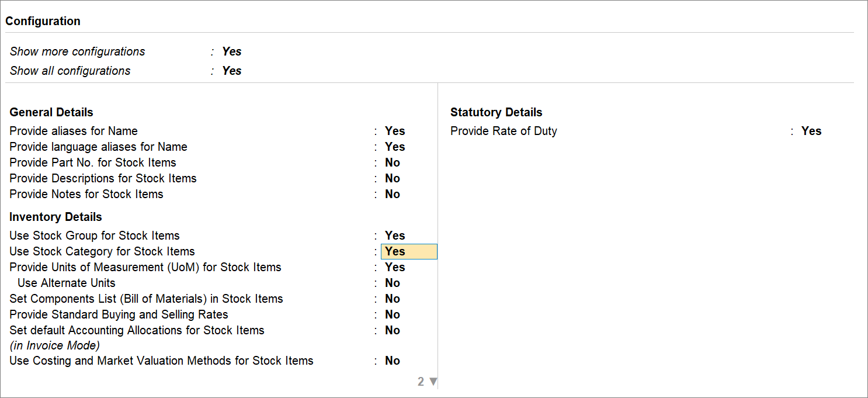Viewport: 868px width, 398px height.
Task: Click the Configuration heading
Action: [x=43, y=21]
